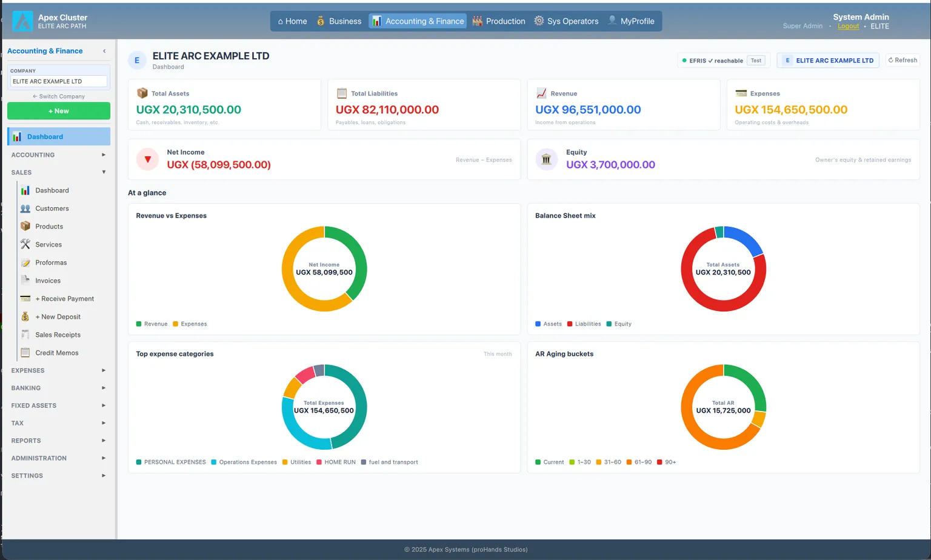931x560 pixels.
Task: Click the EFRIS Test button
Action: point(756,61)
